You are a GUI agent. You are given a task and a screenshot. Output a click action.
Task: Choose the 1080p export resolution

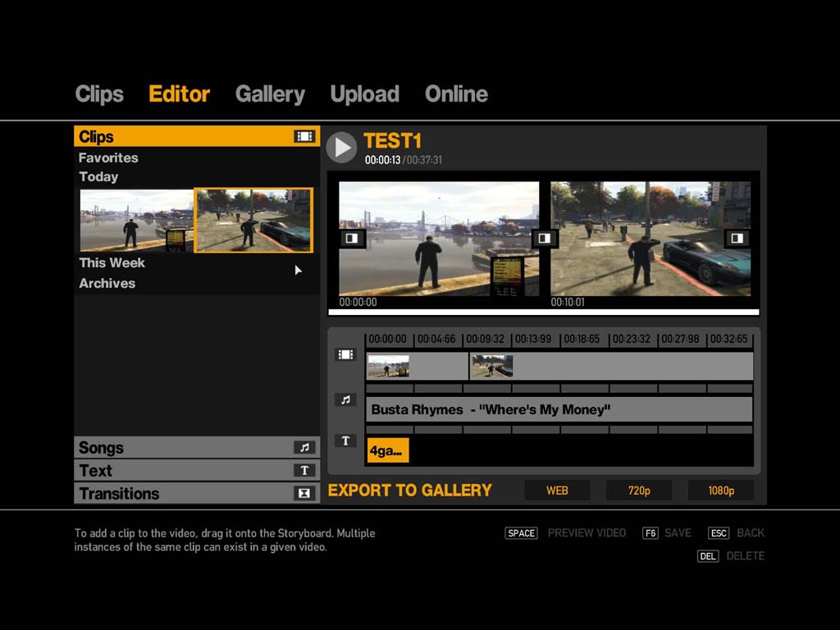point(720,491)
